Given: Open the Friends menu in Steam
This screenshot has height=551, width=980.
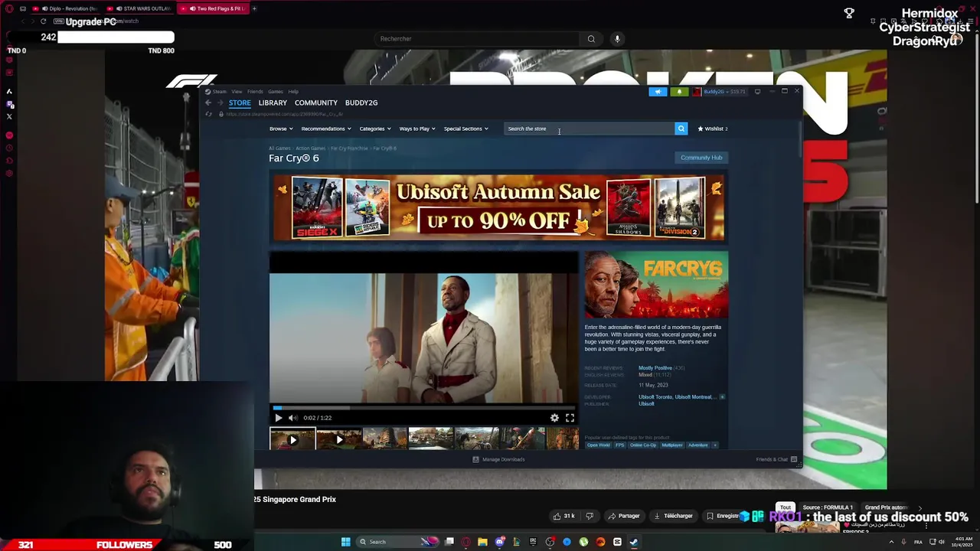Looking at the screenshot, I should click(255, 92).
